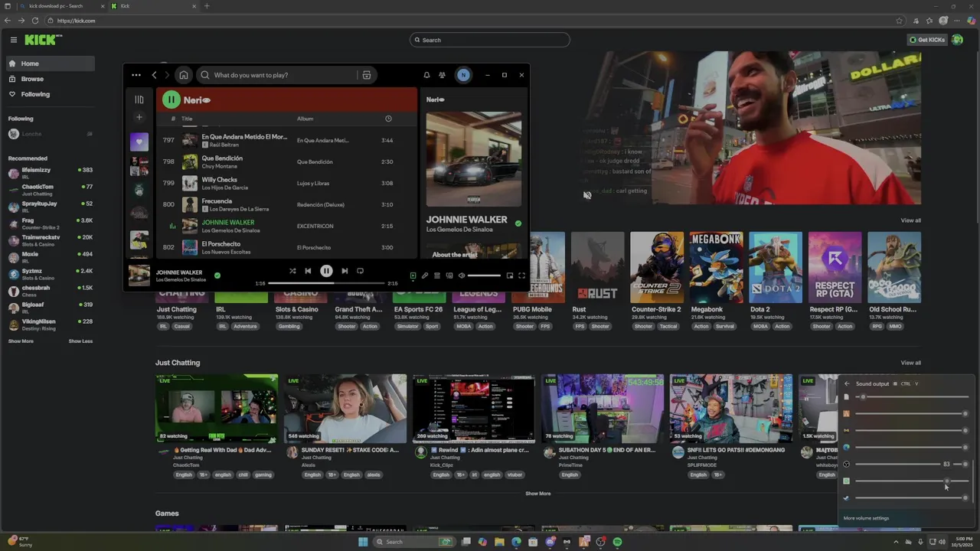Select Home in Kick sidebar

point(50,64)
